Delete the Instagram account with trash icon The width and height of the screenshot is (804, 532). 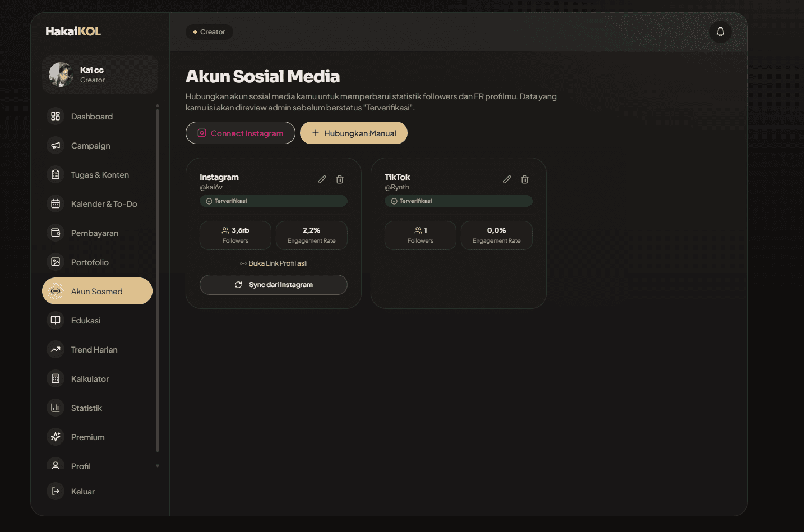[x=340, y=179]
